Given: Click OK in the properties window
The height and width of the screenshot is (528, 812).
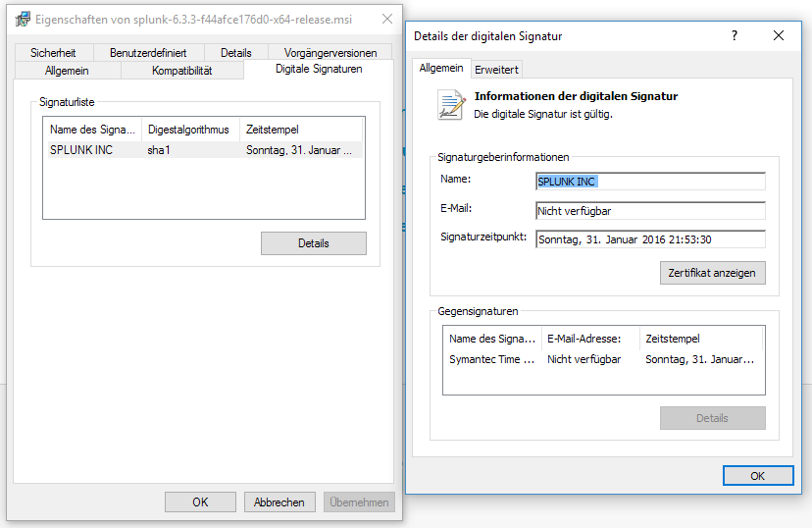Looking at the screenshot, I should click(x=200, y=502).
